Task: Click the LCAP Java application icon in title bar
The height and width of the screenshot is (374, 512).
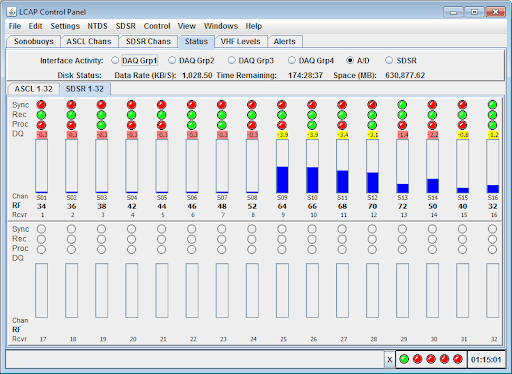Action: coord(11,12)
